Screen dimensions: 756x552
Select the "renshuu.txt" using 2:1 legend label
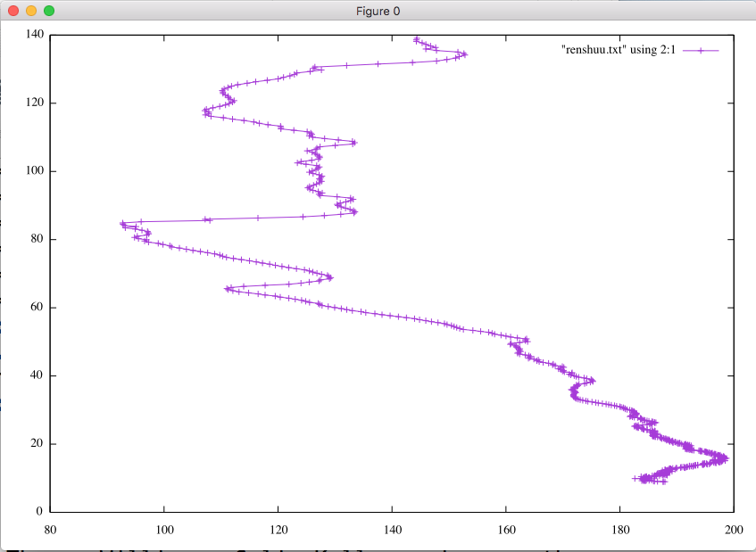click(619, 50)
